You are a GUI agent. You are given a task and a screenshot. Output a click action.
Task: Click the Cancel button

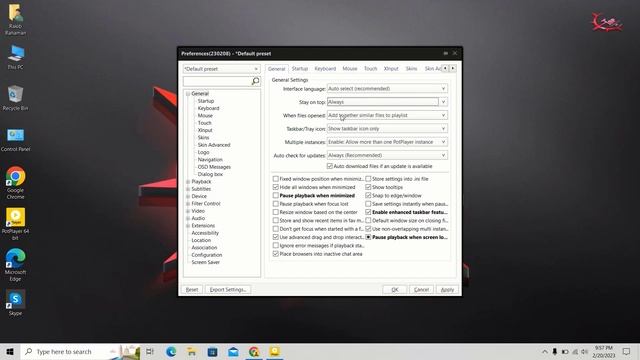421,289
